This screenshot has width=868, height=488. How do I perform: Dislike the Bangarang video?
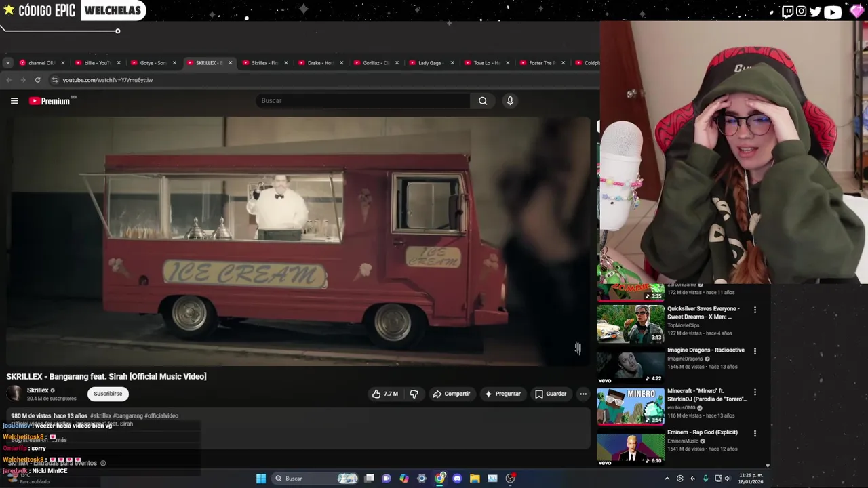pos(414,394)
